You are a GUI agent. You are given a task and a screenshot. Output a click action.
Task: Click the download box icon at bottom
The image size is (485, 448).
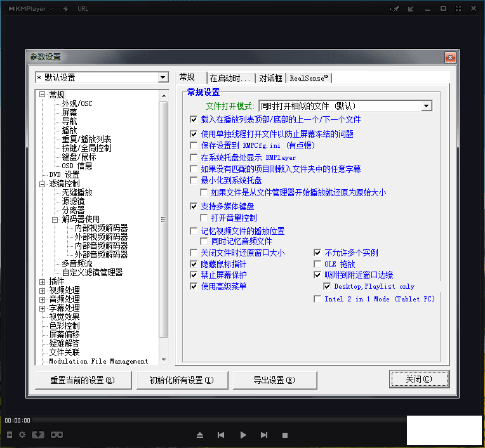38,435
